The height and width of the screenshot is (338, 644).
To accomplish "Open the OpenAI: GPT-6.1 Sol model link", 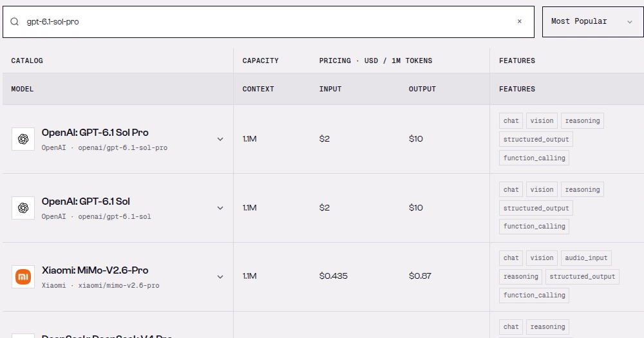I will pos(86,202).
